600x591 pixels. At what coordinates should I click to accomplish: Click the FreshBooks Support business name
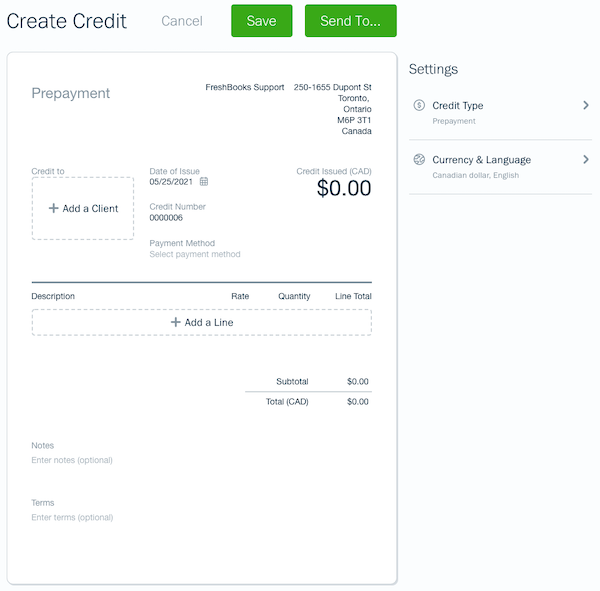coord(245,88)
